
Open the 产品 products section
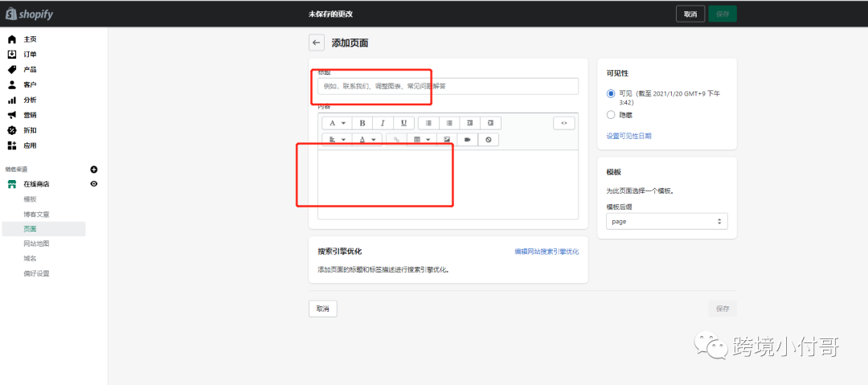click(30, 69)
